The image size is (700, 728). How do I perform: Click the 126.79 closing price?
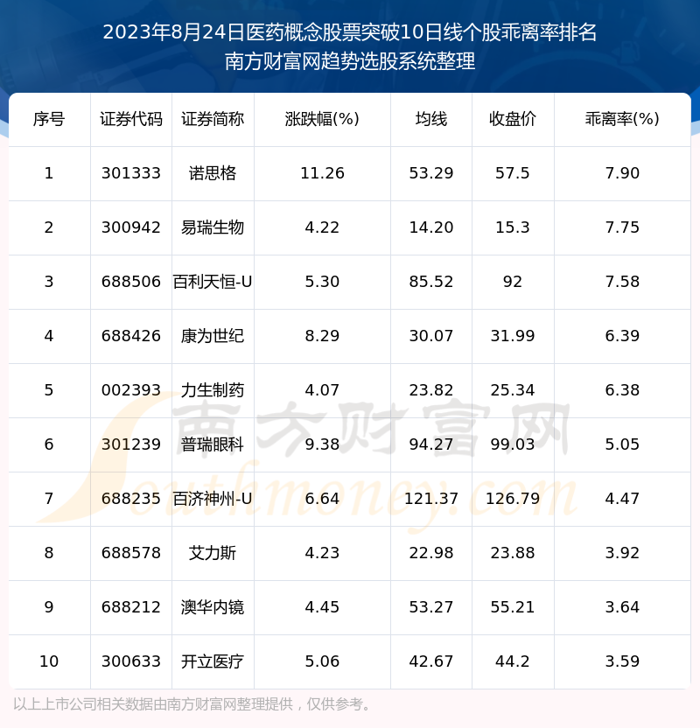pos(513,499)
